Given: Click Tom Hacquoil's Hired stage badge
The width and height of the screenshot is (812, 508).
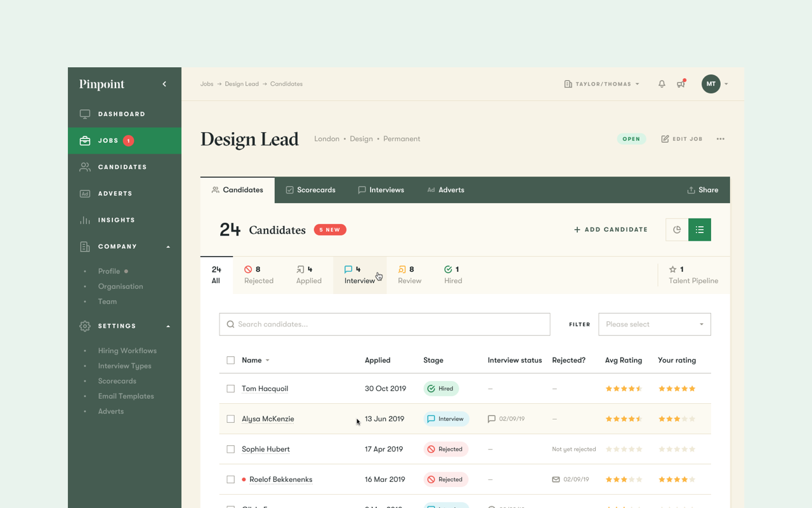Looking at the screenshot, I should pos(441,389).
